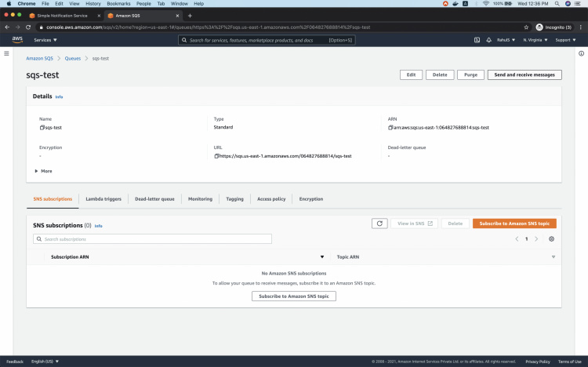Click Send and receive messages button
The width and height of the screenshot is (588, 367).
tap(524, 74)
